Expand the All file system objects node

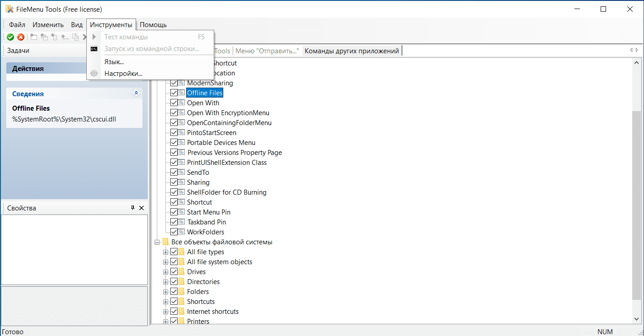pyautogui.click(x=166, y=262)
